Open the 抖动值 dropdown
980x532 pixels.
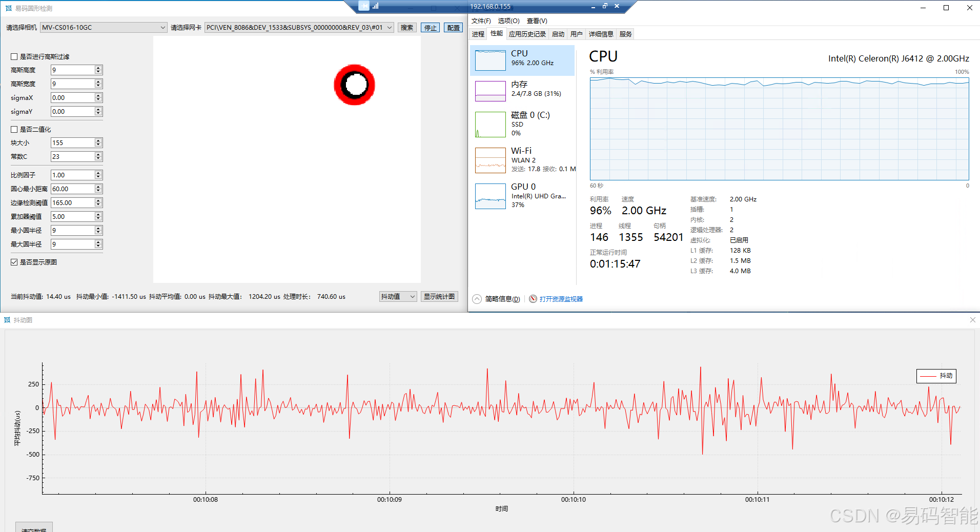tap(398, 296)
